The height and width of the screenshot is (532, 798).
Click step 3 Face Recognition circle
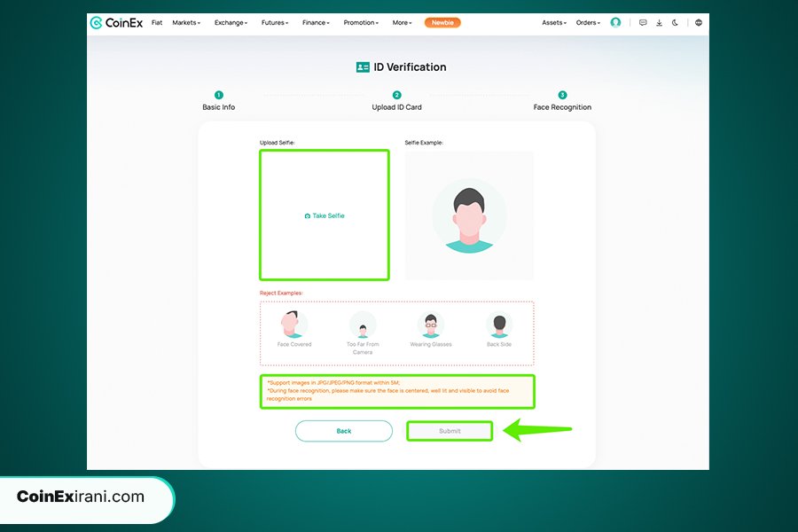[562, 95]
